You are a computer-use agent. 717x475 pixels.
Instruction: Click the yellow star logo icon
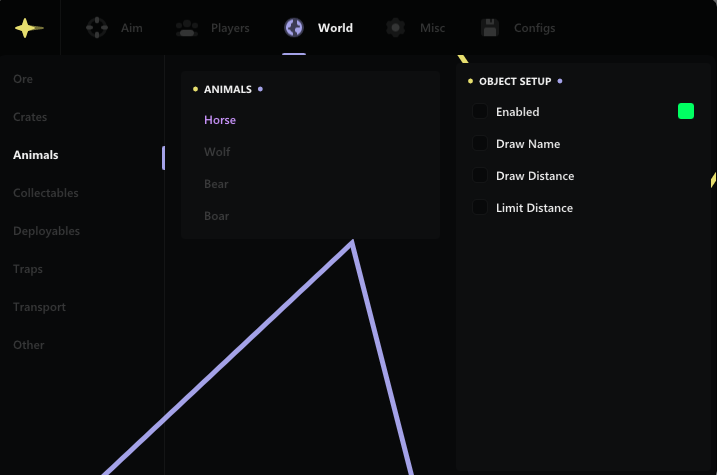coord(29,28)
